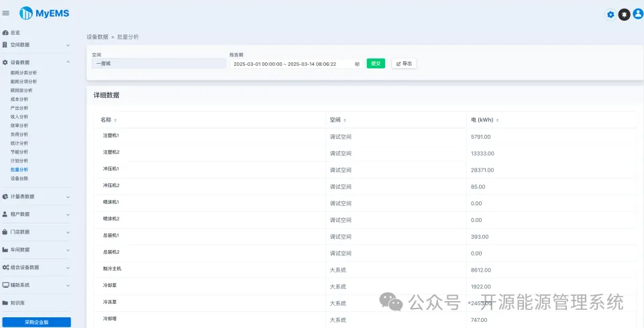Image resolution: width=644 pixels, height=328 pixels.
Task: Click the 13333.00 value cell
Action: [482, 154]
